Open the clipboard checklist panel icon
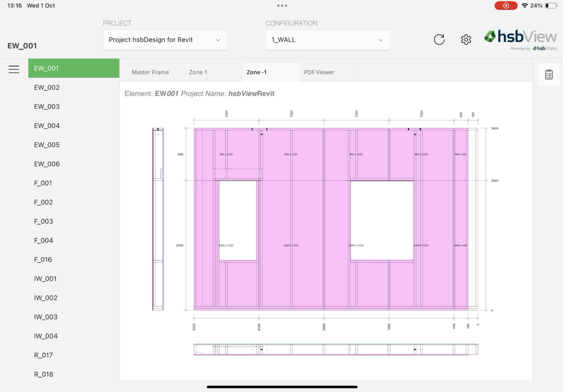563x392 pixels. tap(549, 75)
